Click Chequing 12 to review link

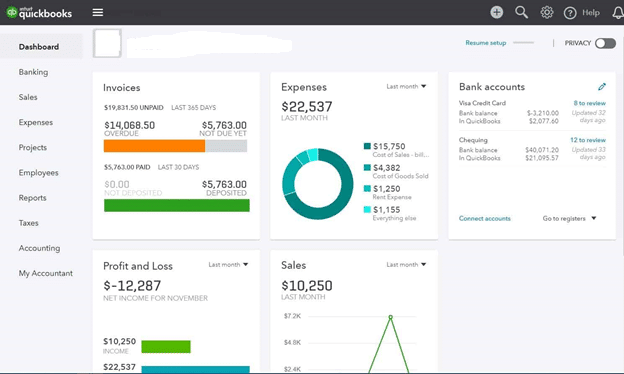pos(588,140)
